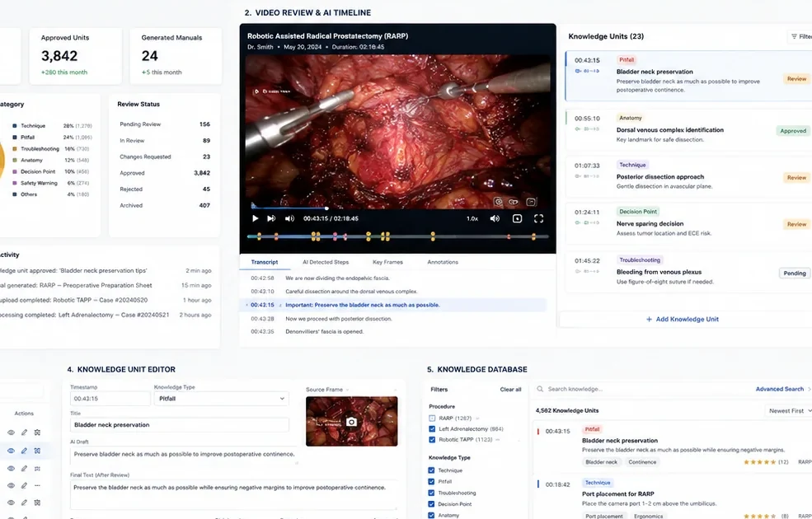Click pencil edit icon in third Actions row
This screenshot has width=812, height=519.
(x=24, y=468)
